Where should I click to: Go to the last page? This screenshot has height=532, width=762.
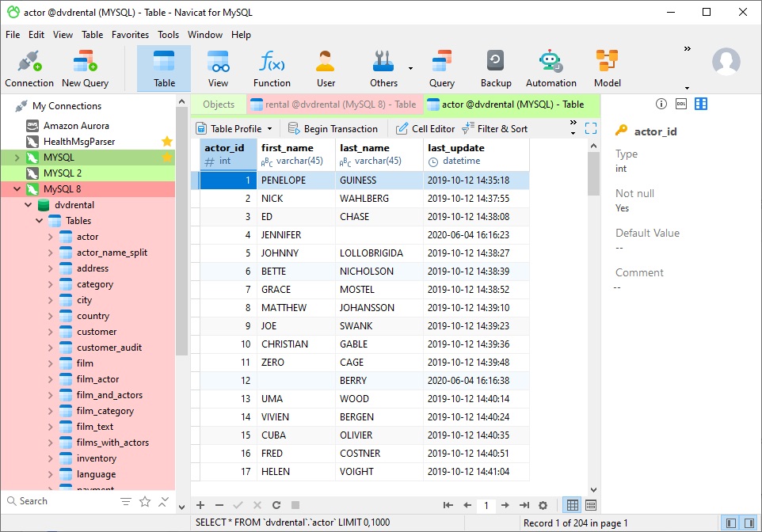(524, 505)
